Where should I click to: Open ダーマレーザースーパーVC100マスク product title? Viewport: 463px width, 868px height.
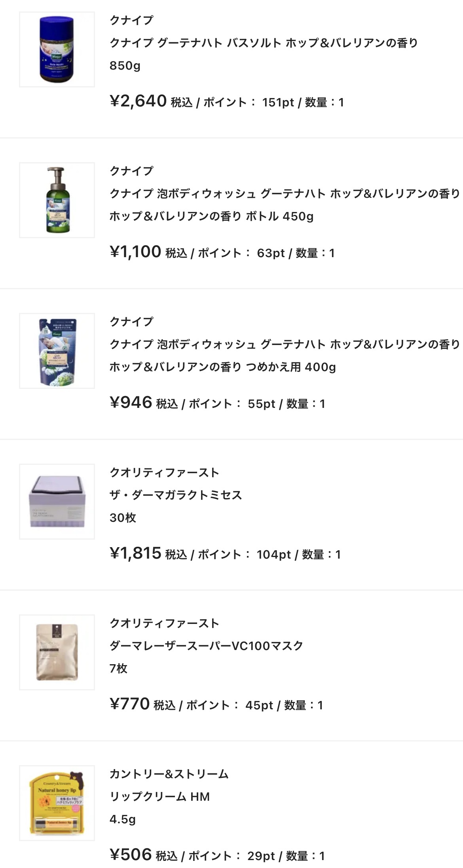click(206, 646)
